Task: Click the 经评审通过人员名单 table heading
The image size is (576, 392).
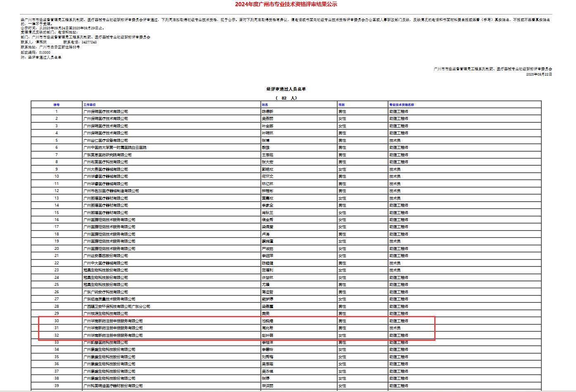Action: tap(286, 89)
